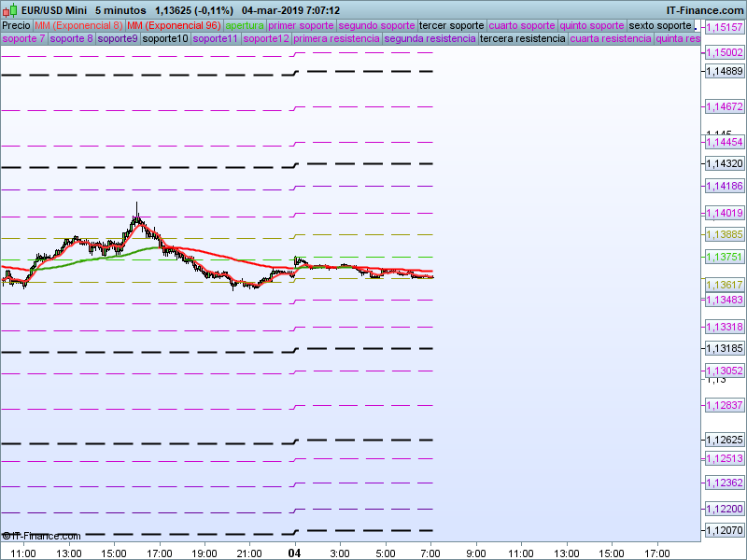The image size is (747, 560).
Task: Click the candlestick chart icon beside EUR/USD Mini
Action: tap(11, 10)
